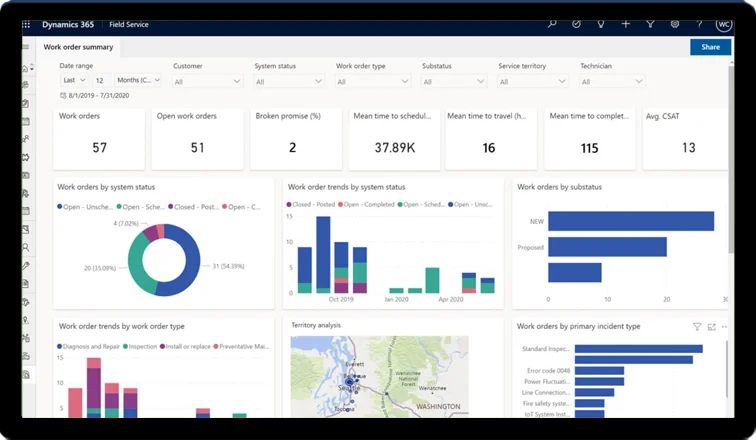The image size is (756, 440).
Task: Open the help question mark icon
Action: pos(699,24)
